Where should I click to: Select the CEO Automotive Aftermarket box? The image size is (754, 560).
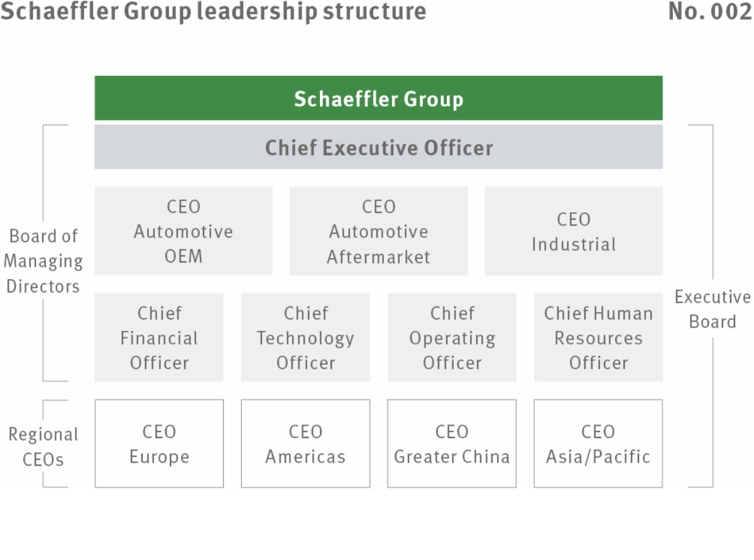[x=378, y=231]
